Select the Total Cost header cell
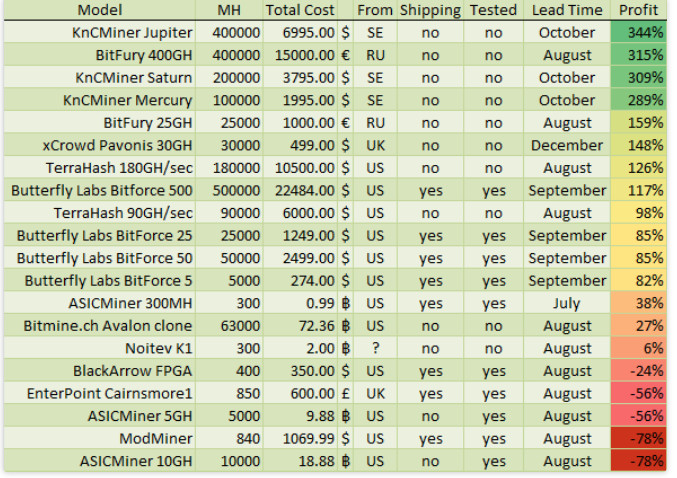Viewport: 677px width, 478px height. [300, 10]
